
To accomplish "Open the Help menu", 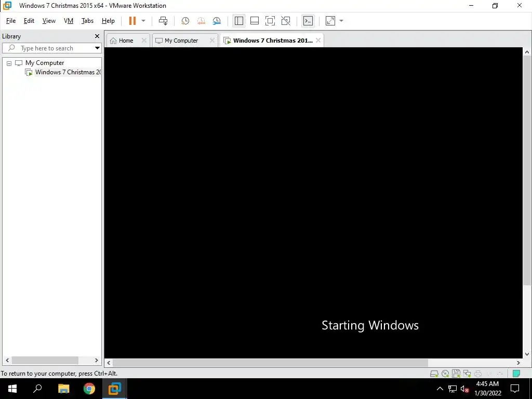I will [x=108, y=21].
